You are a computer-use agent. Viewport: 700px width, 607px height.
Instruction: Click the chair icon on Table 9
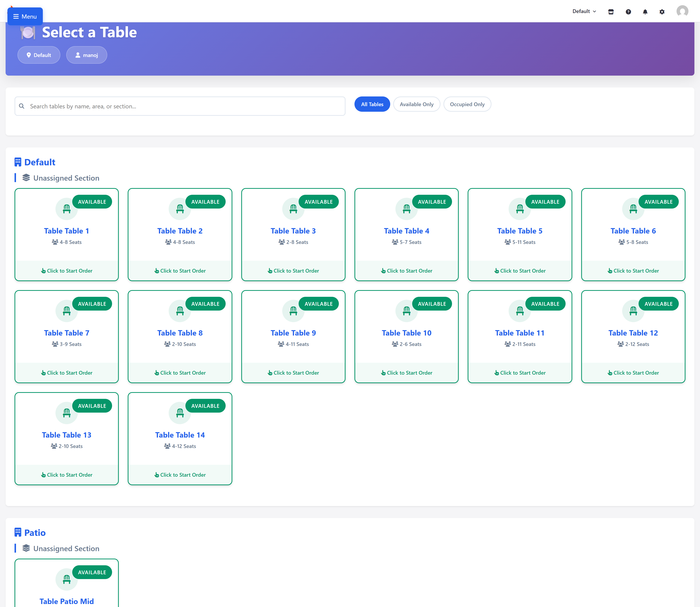tap(293, 311)
